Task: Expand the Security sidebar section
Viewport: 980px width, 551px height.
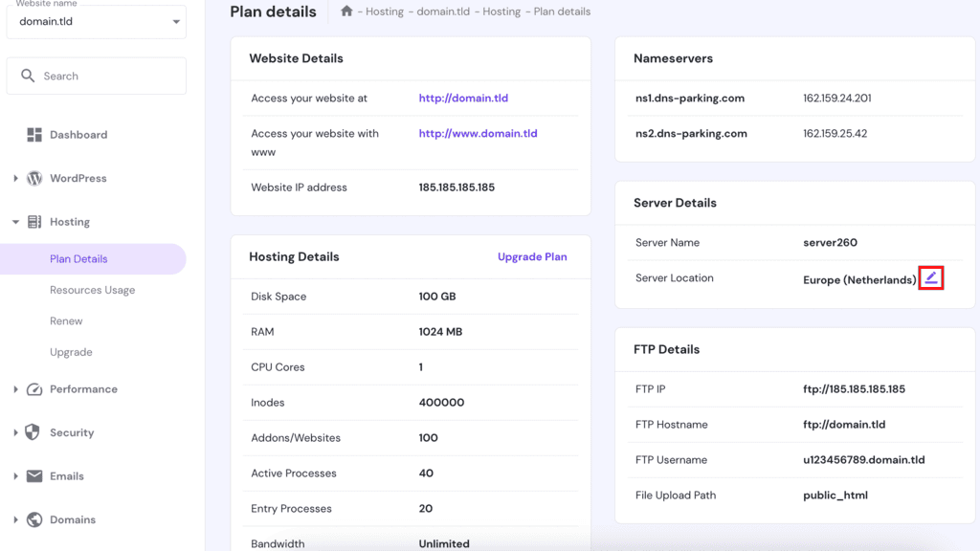Action: tap(13, 432)
